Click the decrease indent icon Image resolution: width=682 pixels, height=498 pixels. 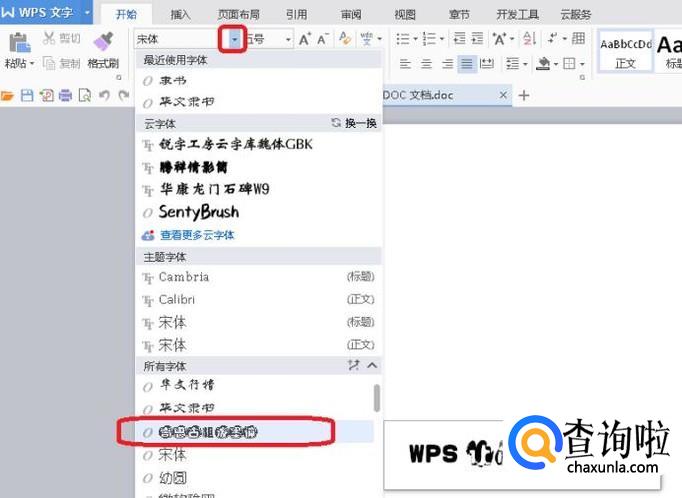[x=459, y=38]
